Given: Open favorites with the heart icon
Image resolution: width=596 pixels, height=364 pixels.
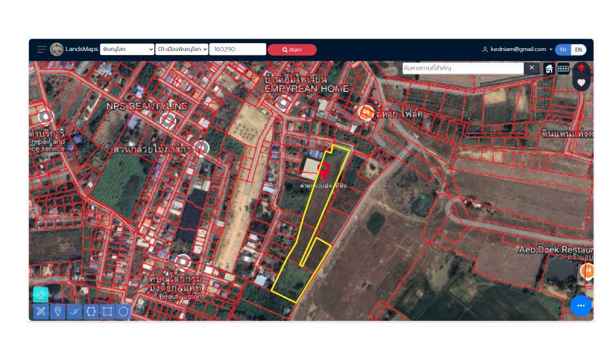Looking at the screenshot, I should tap(581, 83).
